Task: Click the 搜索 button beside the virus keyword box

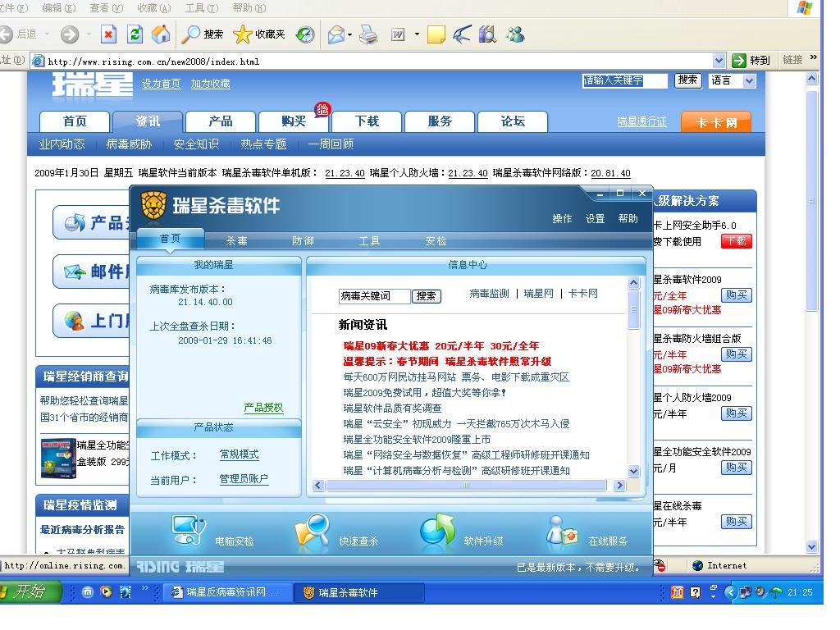Action: (426, 295)
